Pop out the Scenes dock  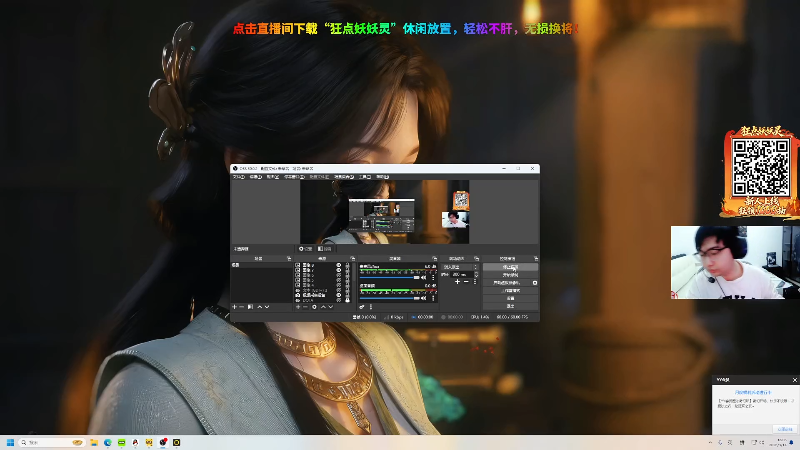pos(289,259)
